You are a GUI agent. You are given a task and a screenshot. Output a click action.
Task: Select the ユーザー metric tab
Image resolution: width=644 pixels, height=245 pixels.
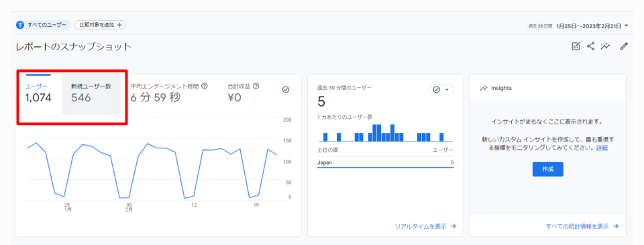(x=38, y=94)
